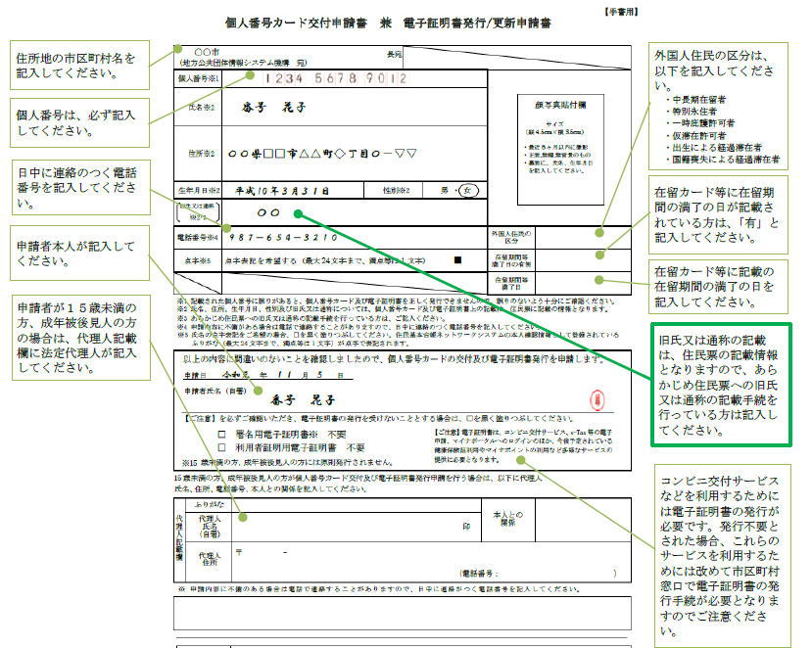Click the 中長期在留者 list entry
Screen dimensions: 812x648
click(696, 100)
